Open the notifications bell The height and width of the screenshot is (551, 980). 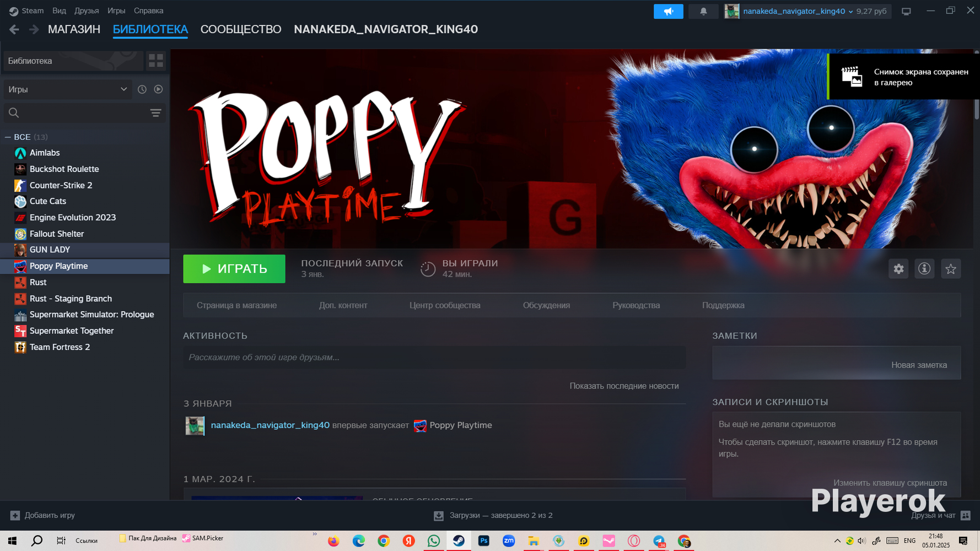coord(703,11)
